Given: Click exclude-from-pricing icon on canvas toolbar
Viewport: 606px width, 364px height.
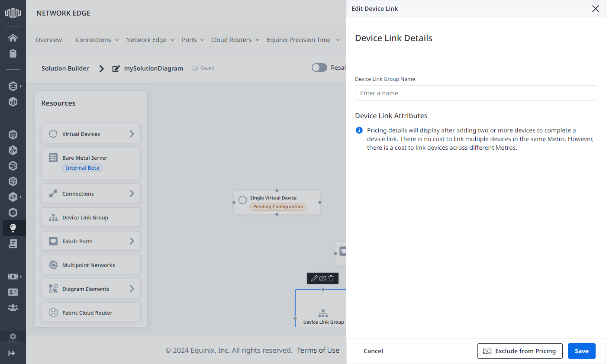Looking at the screenshot, I should pyautogui.click(x=322, y=278).
